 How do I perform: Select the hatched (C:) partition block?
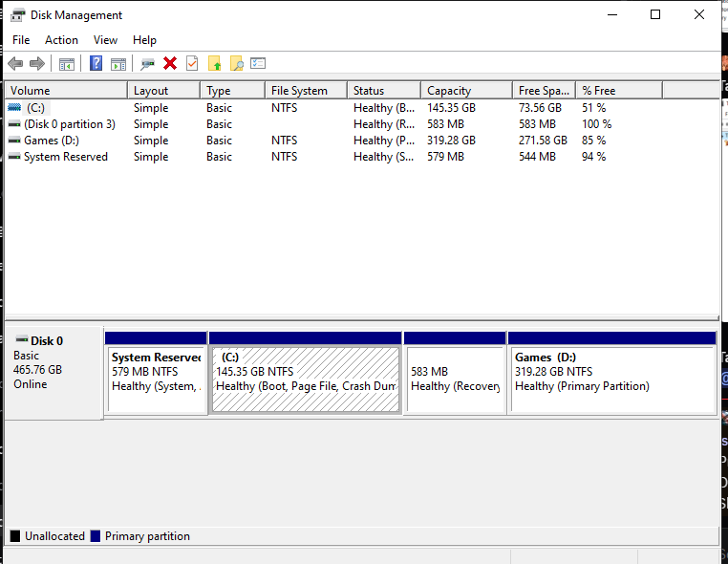point(306,373)
